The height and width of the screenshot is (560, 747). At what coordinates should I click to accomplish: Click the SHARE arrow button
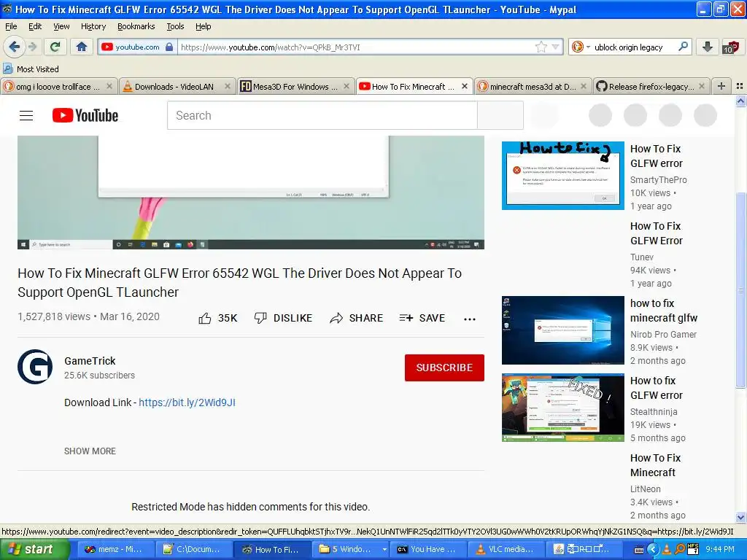pos(356,318)
